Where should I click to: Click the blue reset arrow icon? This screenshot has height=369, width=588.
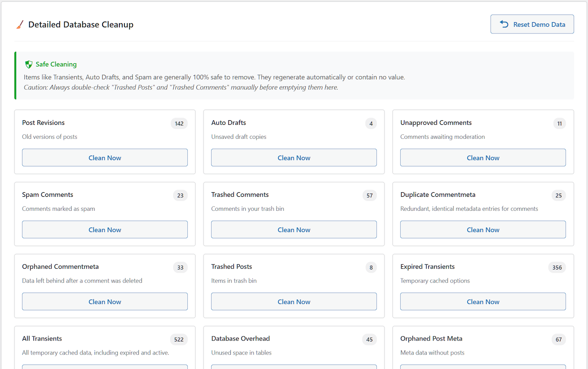pos(503,24)
